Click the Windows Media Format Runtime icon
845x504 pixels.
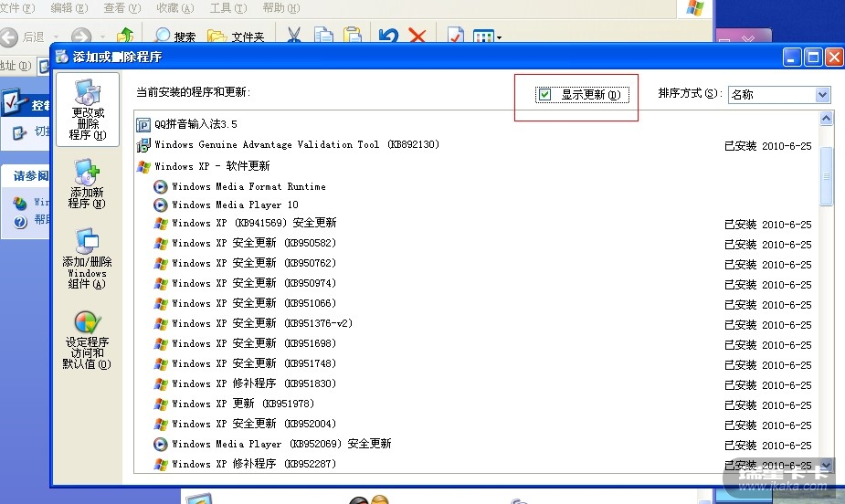tap(160, 187)
